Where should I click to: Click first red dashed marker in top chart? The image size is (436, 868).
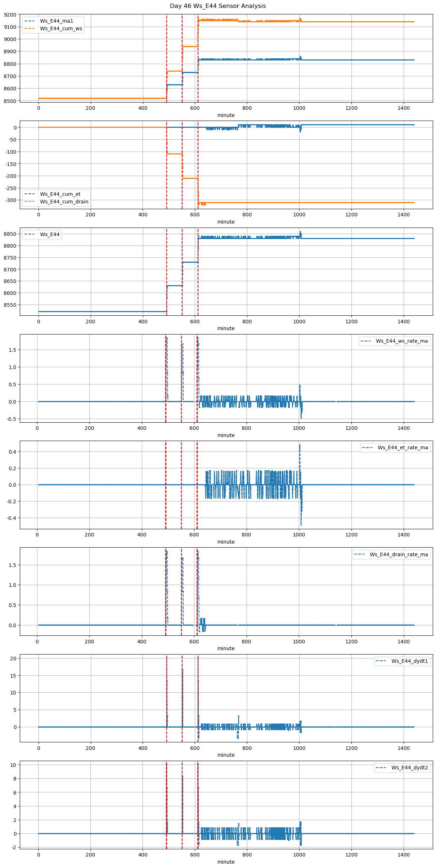[166, 58]
